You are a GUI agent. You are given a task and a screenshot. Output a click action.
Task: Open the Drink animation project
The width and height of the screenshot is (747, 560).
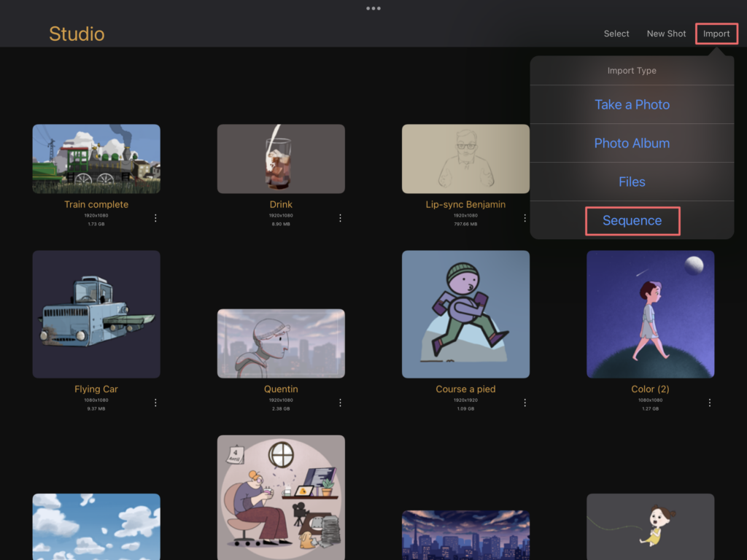(x=281, y=158)
